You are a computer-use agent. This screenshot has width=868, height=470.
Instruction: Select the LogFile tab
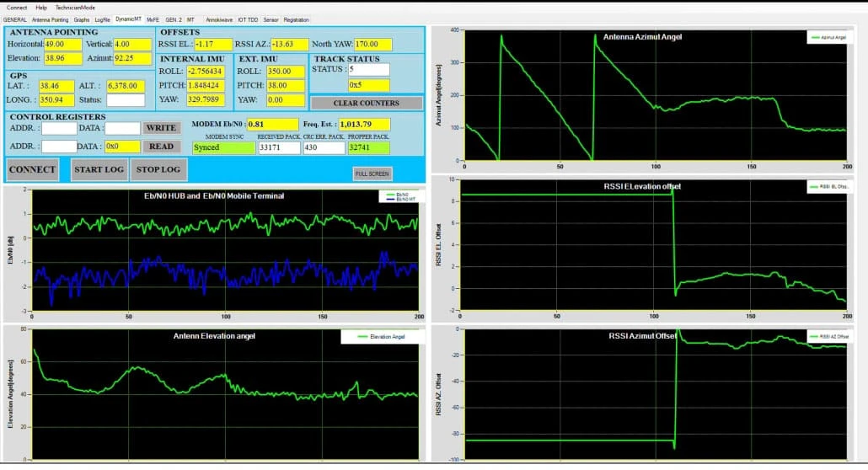pyautogui.click(x=102, y=19)
